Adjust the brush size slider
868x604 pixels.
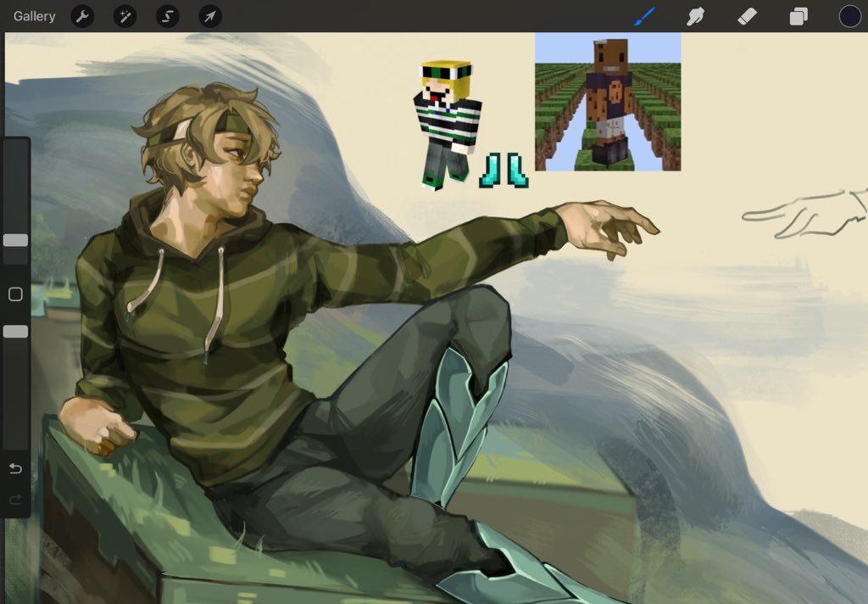coord(14,240)
